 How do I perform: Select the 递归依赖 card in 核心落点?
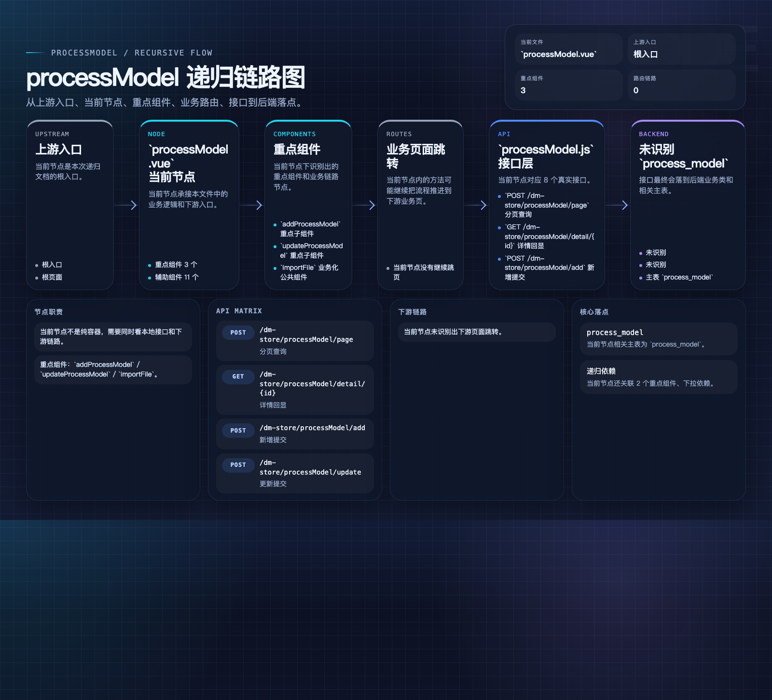point(659,377)
